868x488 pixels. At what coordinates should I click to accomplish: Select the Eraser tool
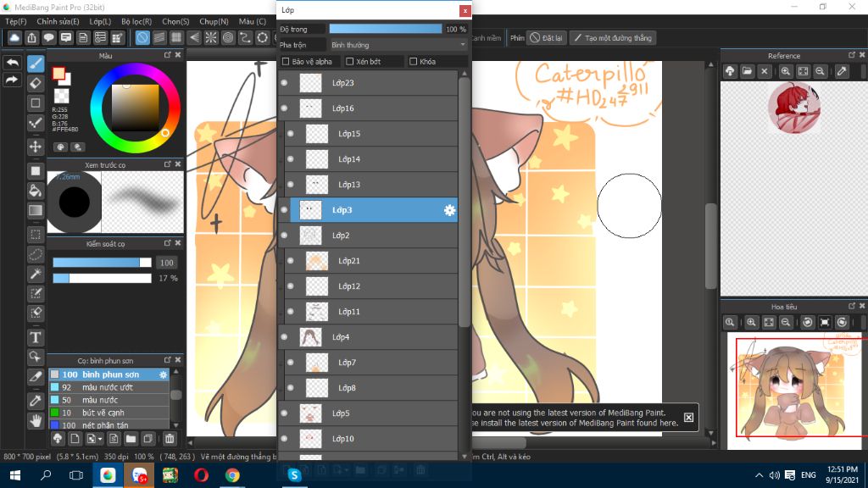(36, 83)
